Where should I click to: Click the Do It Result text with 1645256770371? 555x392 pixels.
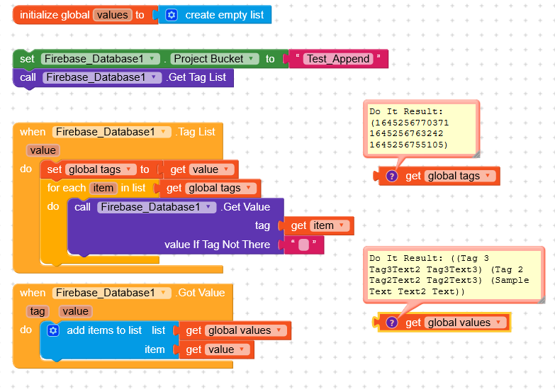(x=409, y=128)
